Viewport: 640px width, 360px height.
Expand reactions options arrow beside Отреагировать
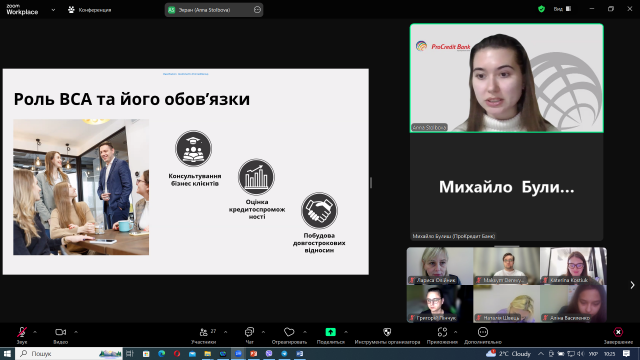click(x=305, y=332)
